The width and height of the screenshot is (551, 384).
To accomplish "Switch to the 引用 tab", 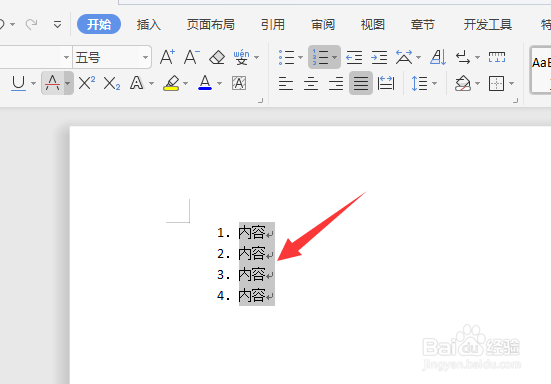I will tap(273, 24).
